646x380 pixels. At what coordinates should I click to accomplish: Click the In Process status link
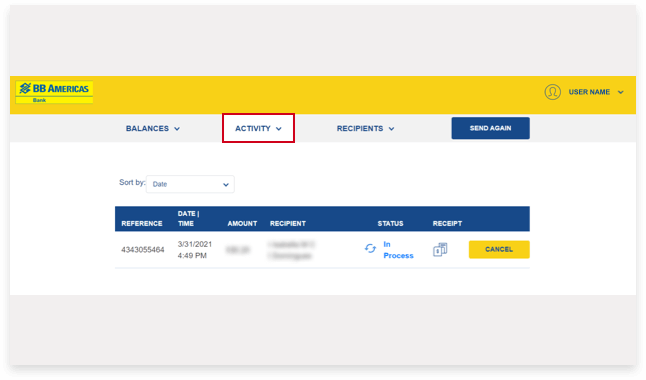[398, 250]
